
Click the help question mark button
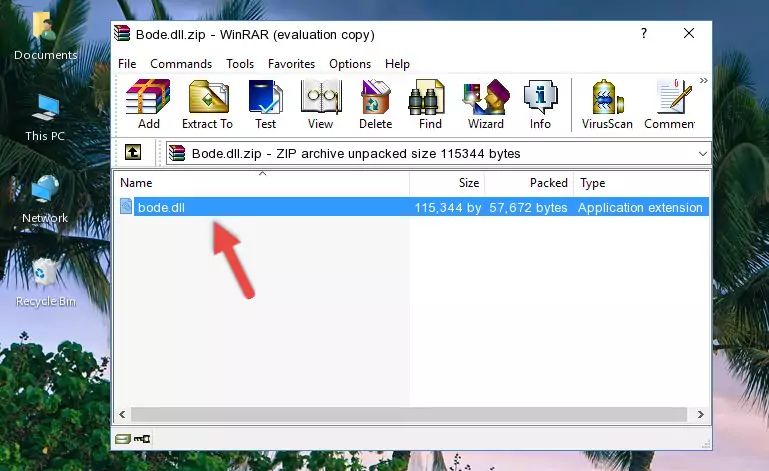tap(644, 33)
